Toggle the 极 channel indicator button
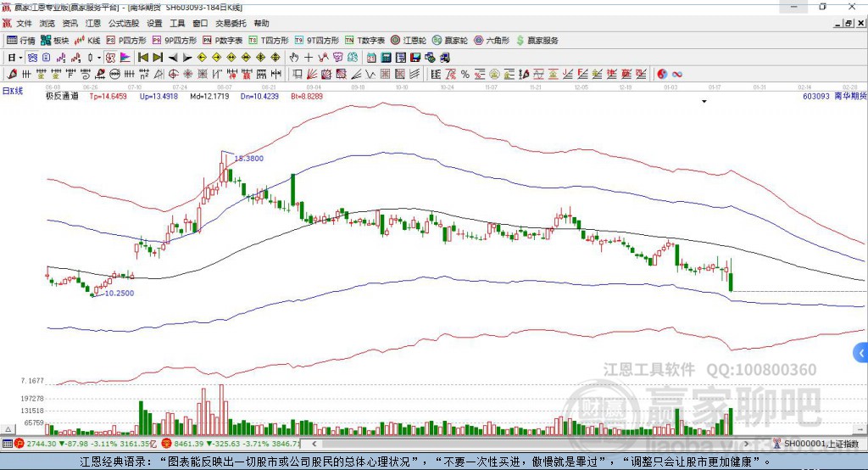Viewport: 868px width, 470px height. tap(111, 58)
